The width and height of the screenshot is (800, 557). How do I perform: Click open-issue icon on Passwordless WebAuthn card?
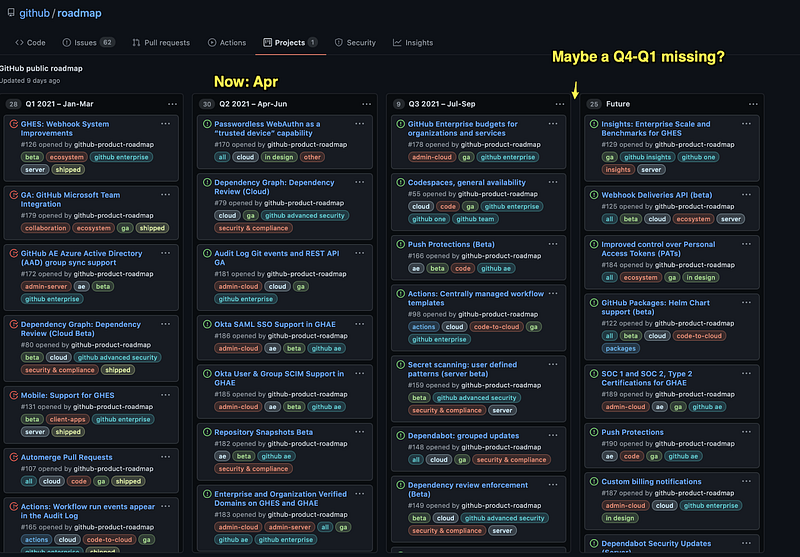[207, 124]
